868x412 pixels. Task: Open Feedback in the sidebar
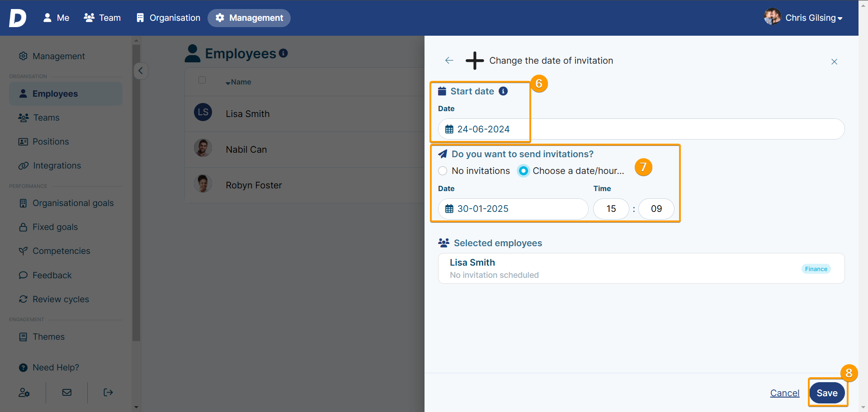coord(52,275)
